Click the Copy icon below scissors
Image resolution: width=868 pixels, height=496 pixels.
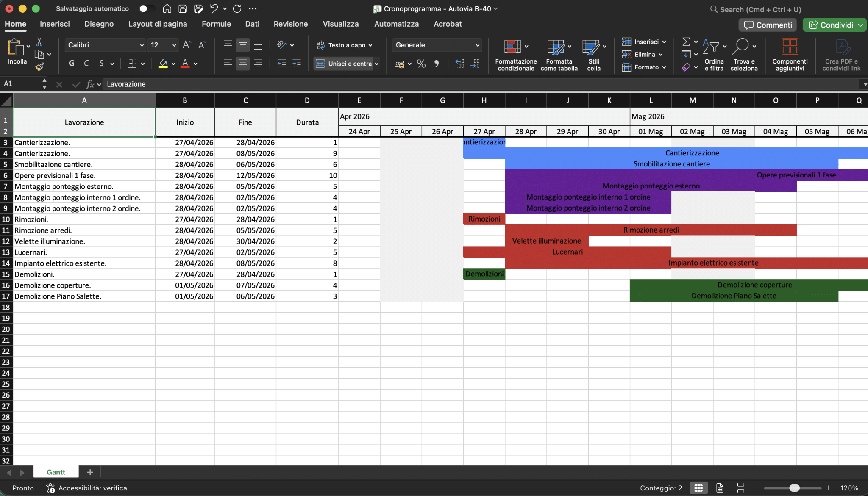coord(39,54)
